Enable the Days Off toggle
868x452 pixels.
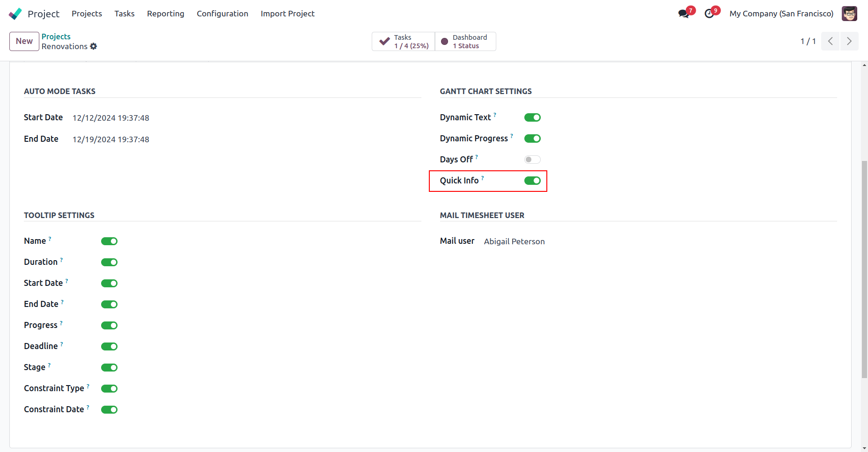532,160
